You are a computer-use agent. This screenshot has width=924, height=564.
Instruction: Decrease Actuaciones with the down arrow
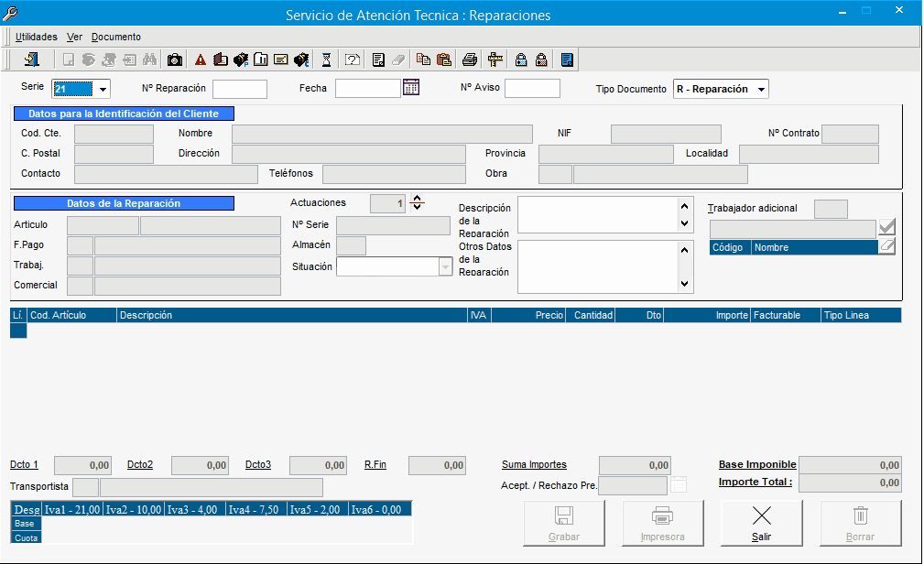click(418, 207)
